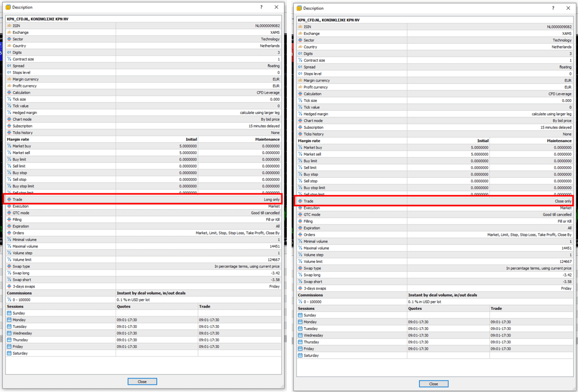The width and height of the screenshot is (578, 392).
Task: Open help with question mark in right window
Action: coord(553,8)
